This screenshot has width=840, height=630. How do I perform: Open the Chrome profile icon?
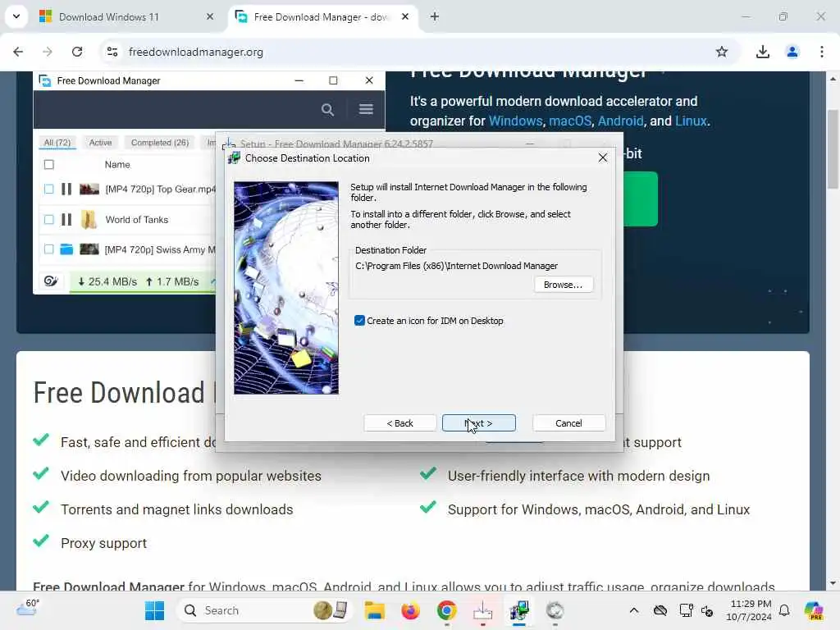tap(792, 52)
